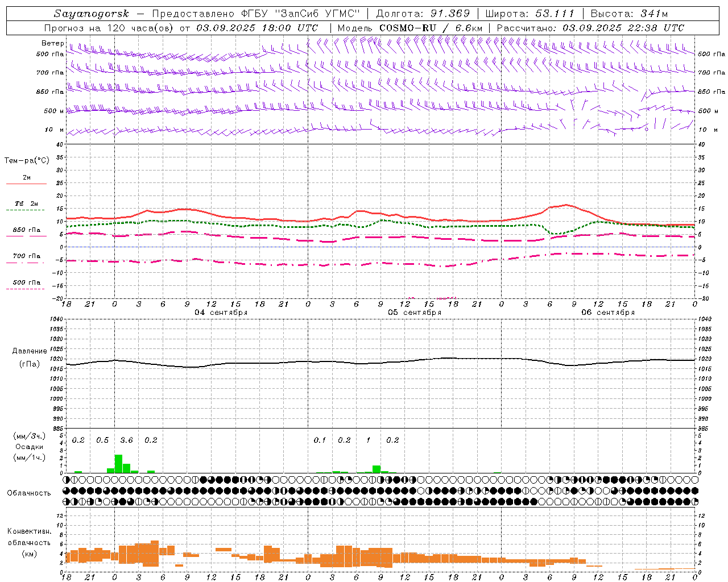This screenshot has height=582, width=728.
Task: Click '850 гПа' in the temperature legend
Action: (x=27, y=230)
